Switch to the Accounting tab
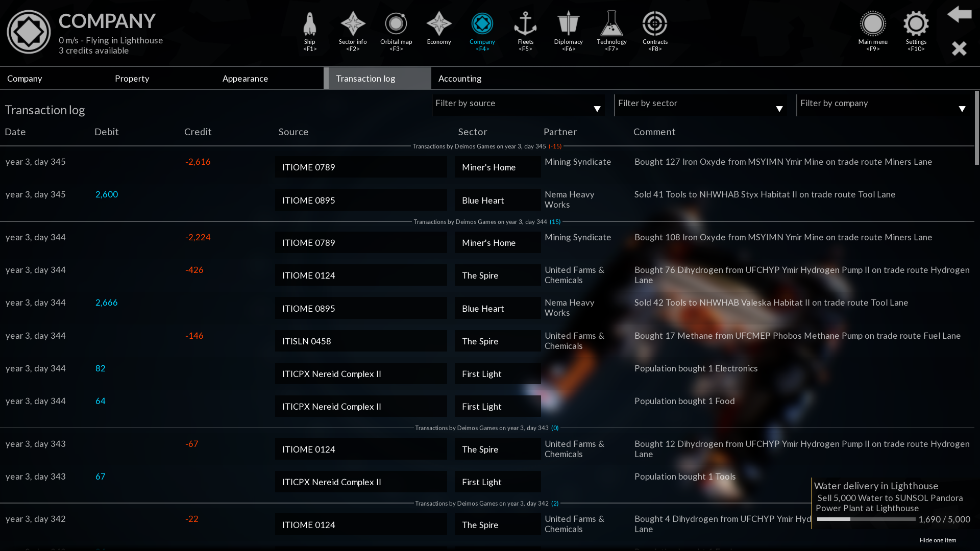The height and width of the screenshot is (551, 980). click(460, 79)
